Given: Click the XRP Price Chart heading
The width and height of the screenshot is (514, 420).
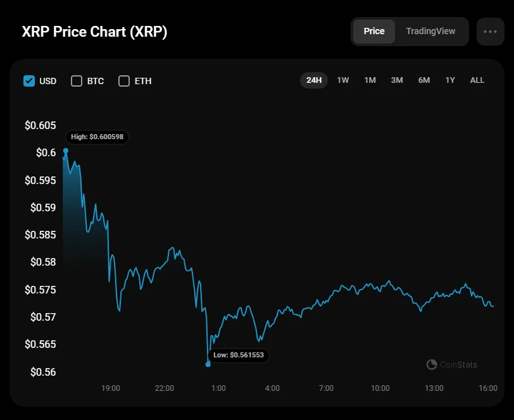Looking at the screenshot, I should click(95, 32).
